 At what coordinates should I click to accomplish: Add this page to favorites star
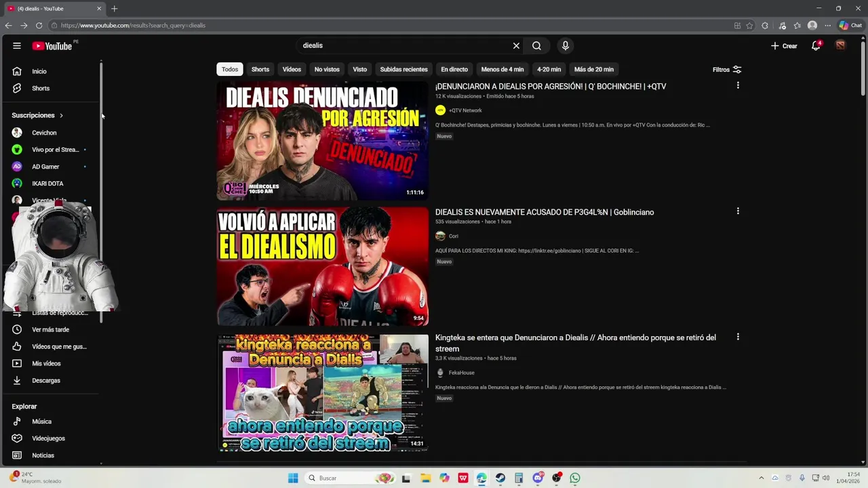[749, 26]
